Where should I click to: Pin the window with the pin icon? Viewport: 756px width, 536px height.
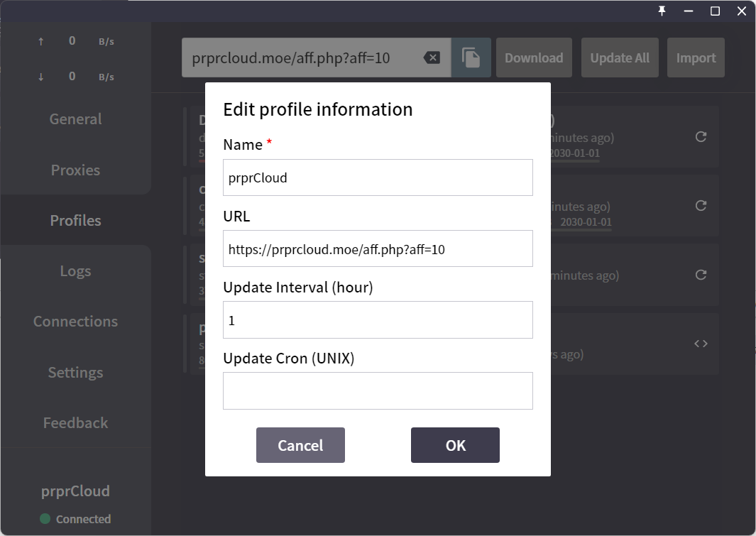[x=662, y=11]
